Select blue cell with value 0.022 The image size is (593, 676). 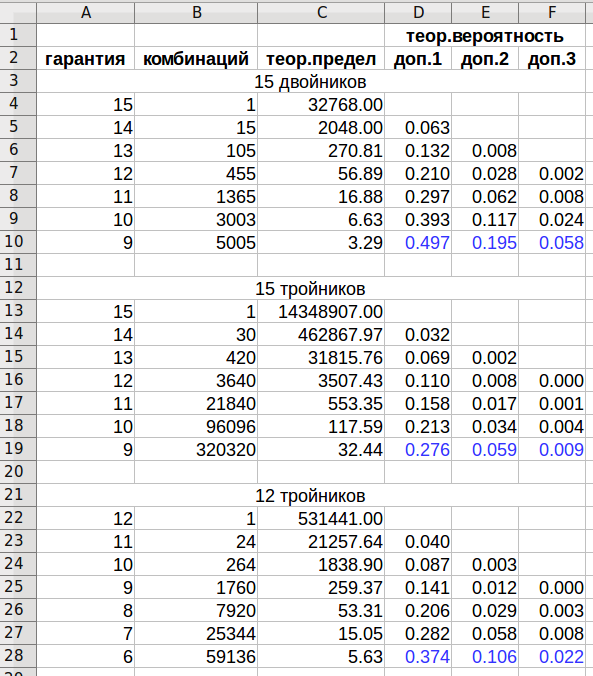(552, 657)
